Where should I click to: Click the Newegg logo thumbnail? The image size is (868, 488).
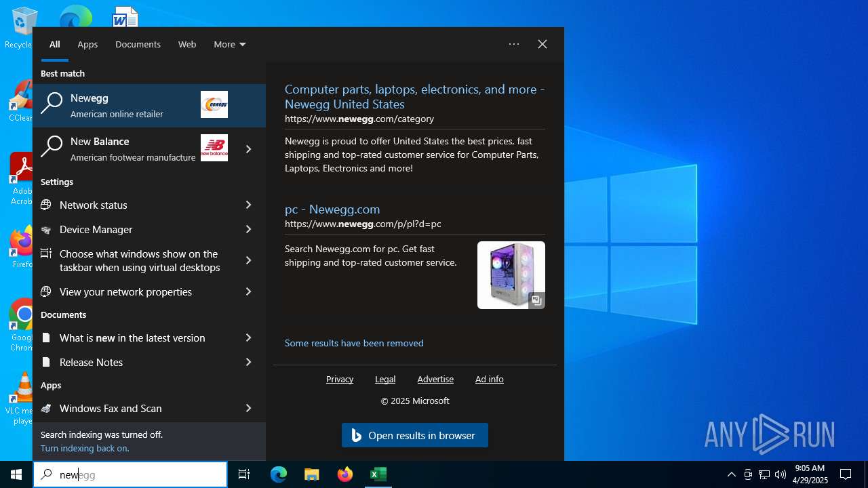(214, 104)
